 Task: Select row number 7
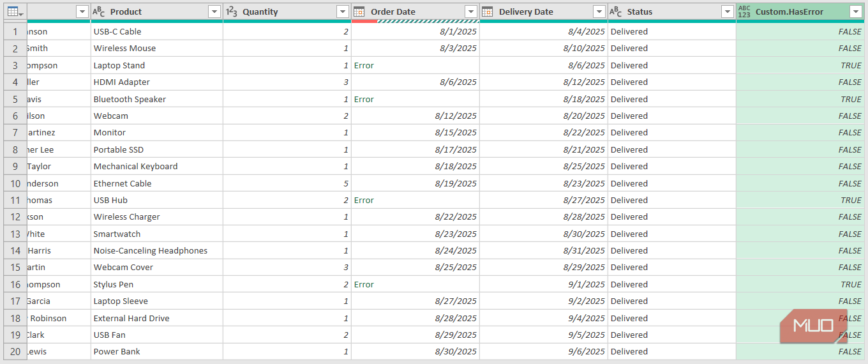click(x=15, y=132)
